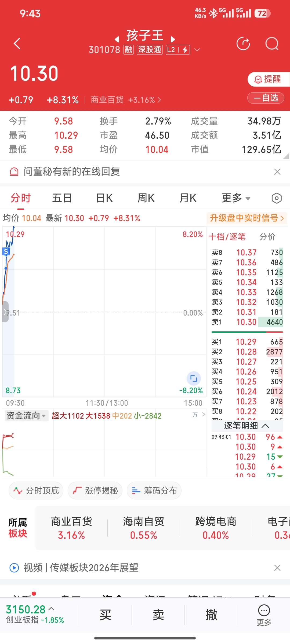This screenshot has width=290, height=644.
Task: Expand 创业板指 index bar chevron
Action: coord(51,609)
